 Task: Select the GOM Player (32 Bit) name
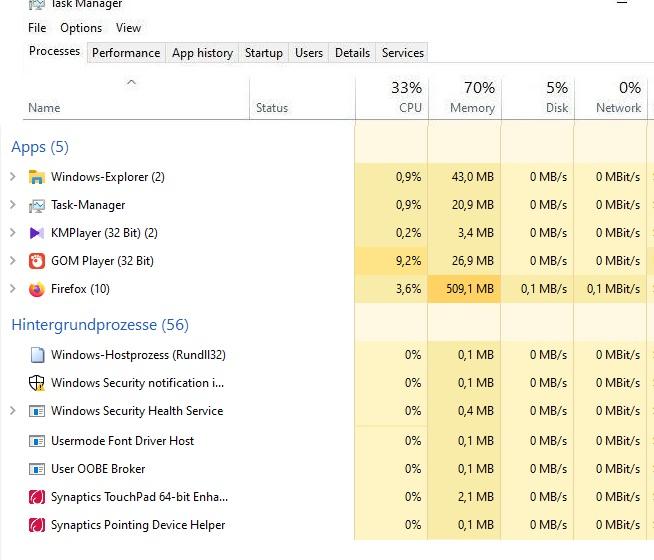102,261
